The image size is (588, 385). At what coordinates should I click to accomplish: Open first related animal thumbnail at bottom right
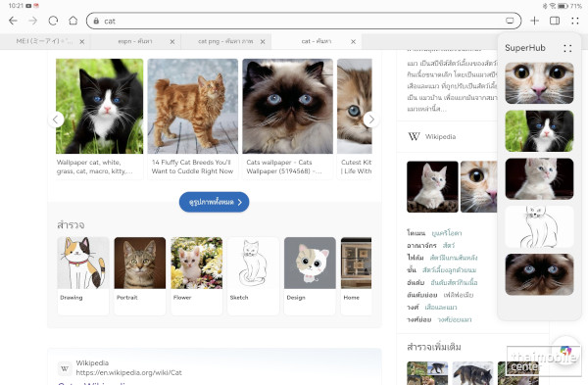(427, 373)
